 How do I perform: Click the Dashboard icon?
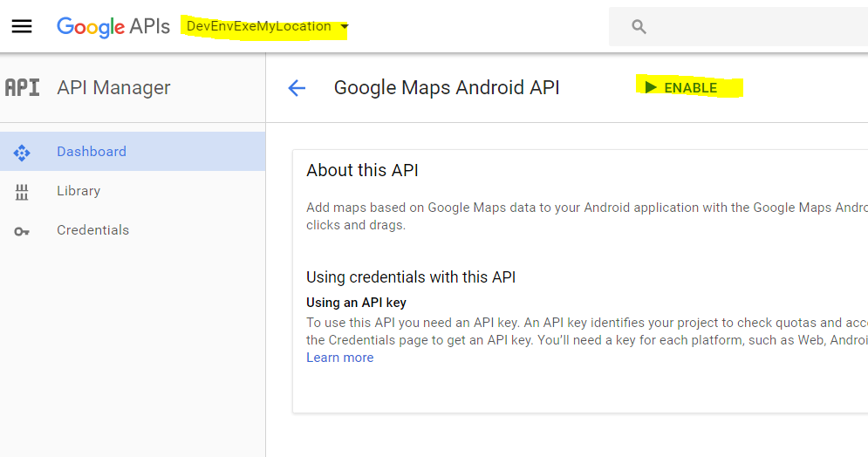(22, 153)
